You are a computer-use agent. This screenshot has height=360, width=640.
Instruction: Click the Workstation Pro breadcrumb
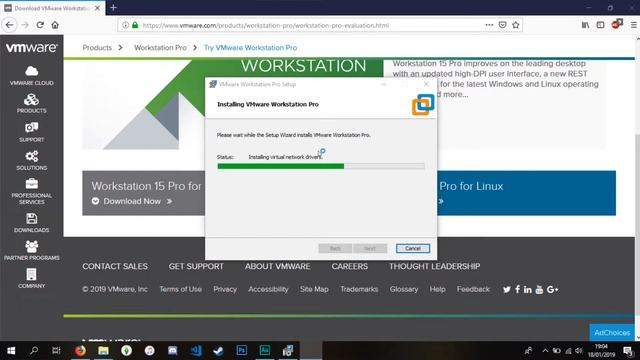point(160,48)
